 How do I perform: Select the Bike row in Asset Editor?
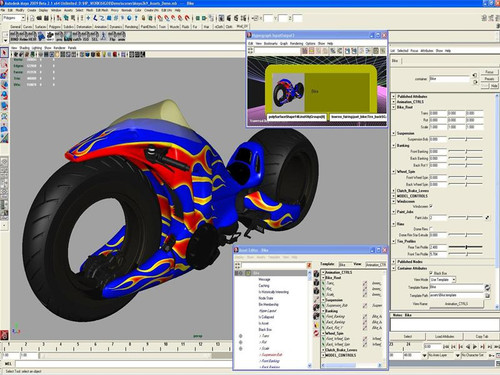271,273
